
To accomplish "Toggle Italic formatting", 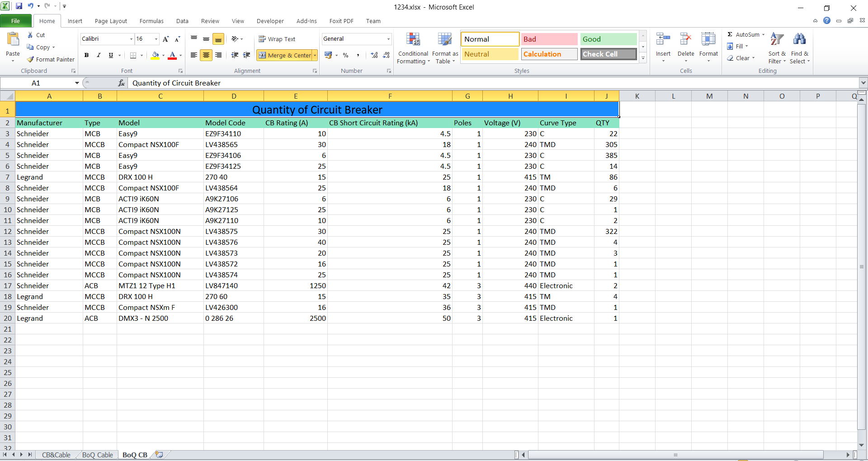I will tap(99, 55).
